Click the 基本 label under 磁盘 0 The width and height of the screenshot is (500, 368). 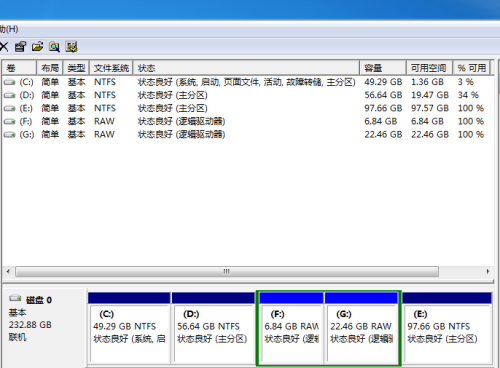click(x=17, y=313)
